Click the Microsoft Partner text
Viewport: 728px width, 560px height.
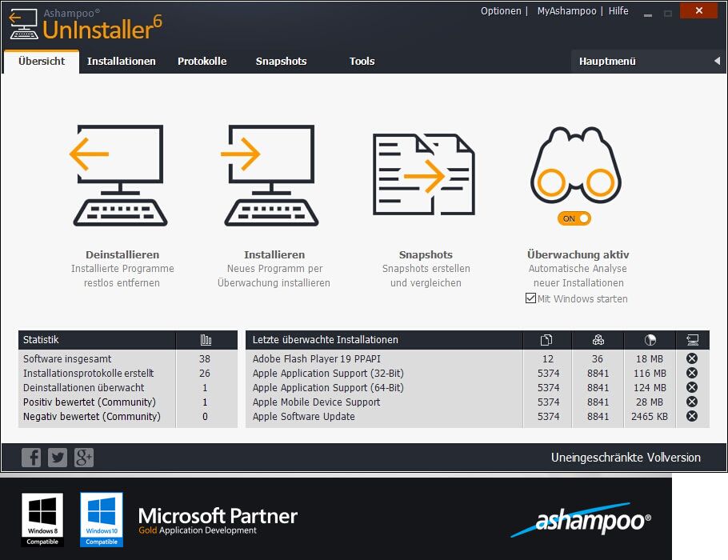[218, 516]
